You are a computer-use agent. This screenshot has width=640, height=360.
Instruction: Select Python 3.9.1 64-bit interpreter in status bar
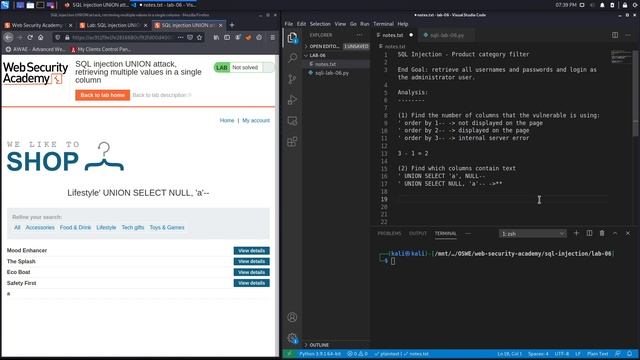pyautogui.click(x=319, y=353)
